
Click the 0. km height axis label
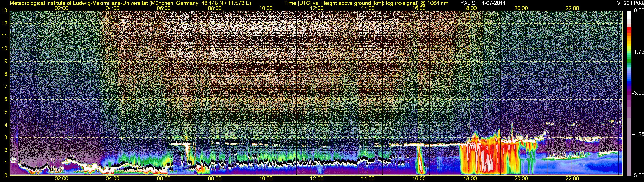click(6, 176)
